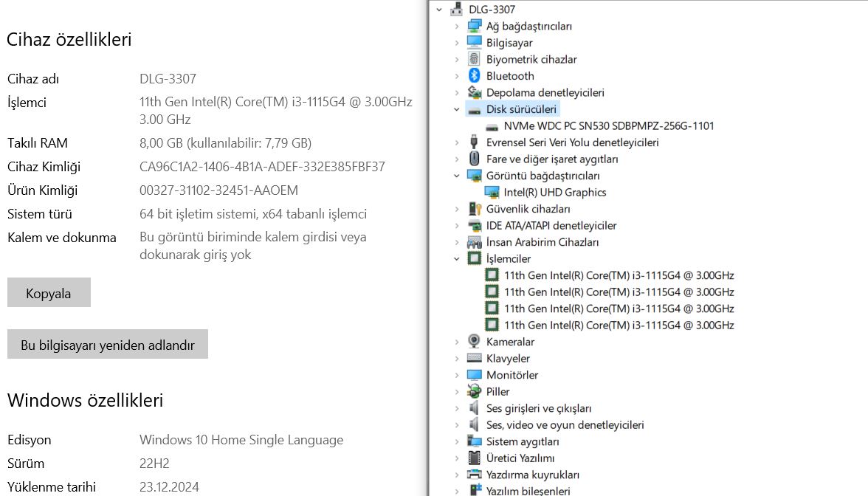Select the Intel(R) UHD Graphics entry

(x=555, y=192)
